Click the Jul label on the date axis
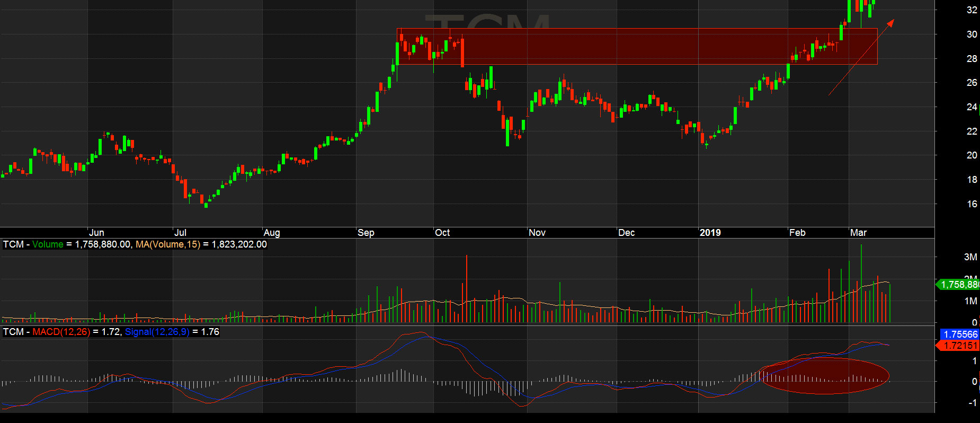The image size is (980, 423). [180, 233]
